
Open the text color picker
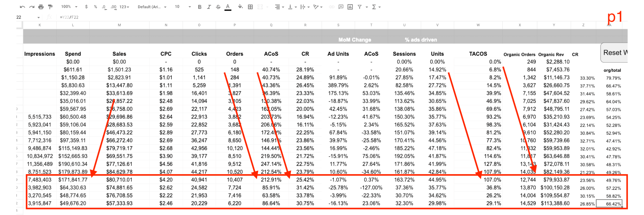pos(228,7)
